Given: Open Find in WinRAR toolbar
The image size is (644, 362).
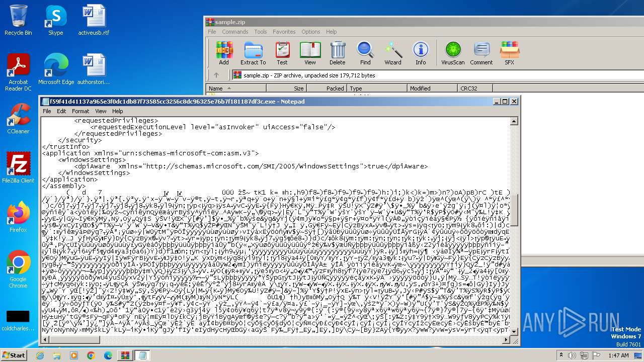Looking at the screenshot, I should tap(365, 53).
